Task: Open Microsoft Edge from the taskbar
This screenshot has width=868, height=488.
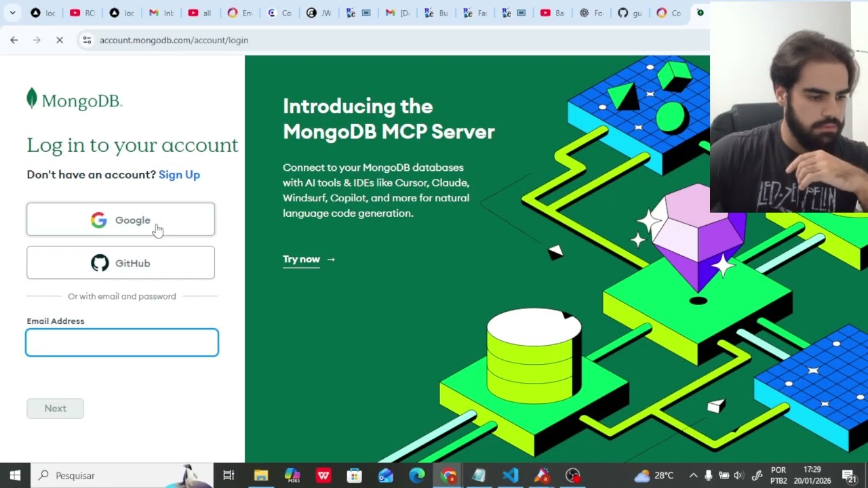Action: tap(417, 475)
